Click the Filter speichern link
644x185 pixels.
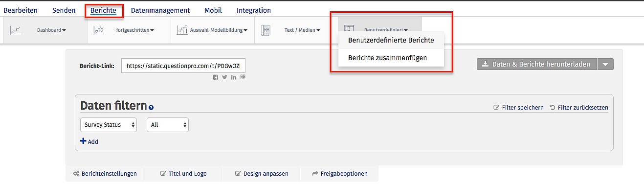click(518, 108)
